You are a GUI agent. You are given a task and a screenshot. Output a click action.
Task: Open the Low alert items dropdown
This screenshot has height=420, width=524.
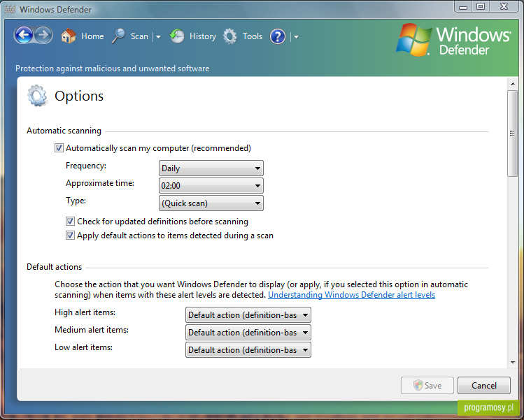click(248, 350)
